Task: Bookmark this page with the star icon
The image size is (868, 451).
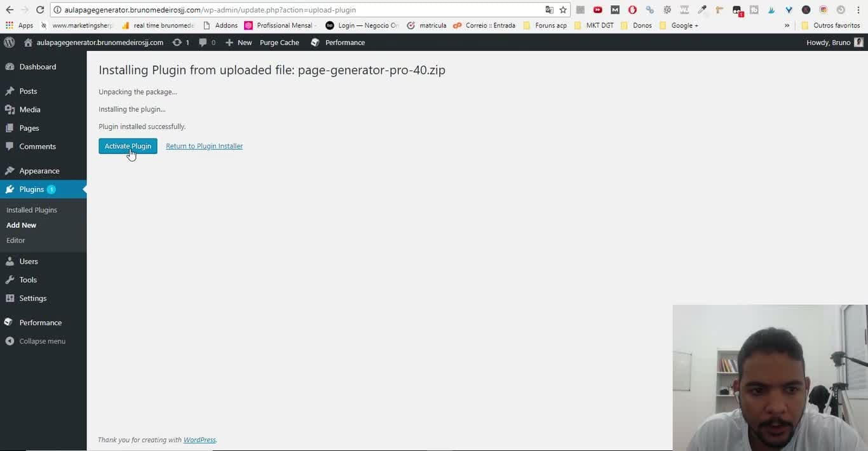Action: point(563,10)
